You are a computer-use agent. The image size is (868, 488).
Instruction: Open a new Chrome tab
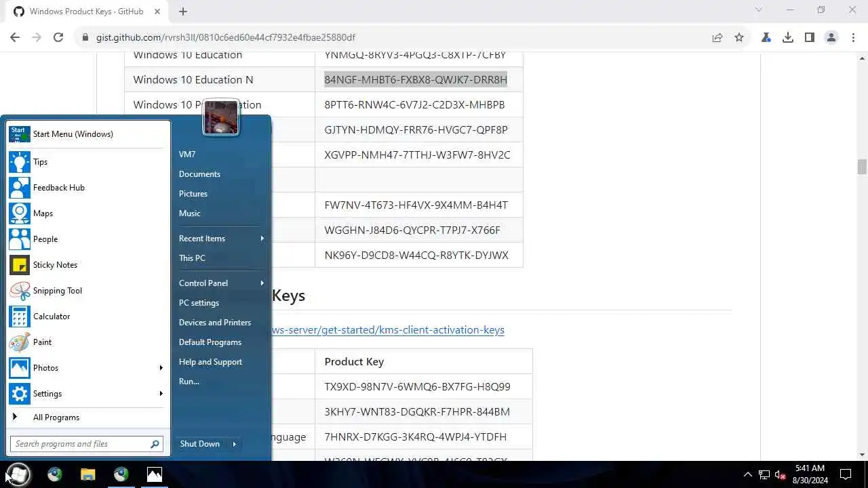(183, 11)
